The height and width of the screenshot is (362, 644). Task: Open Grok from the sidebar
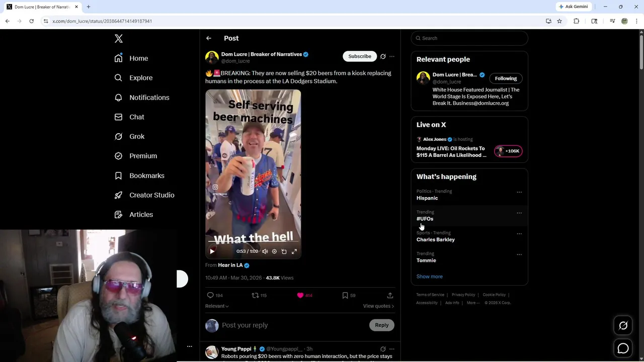pos(129,136)
